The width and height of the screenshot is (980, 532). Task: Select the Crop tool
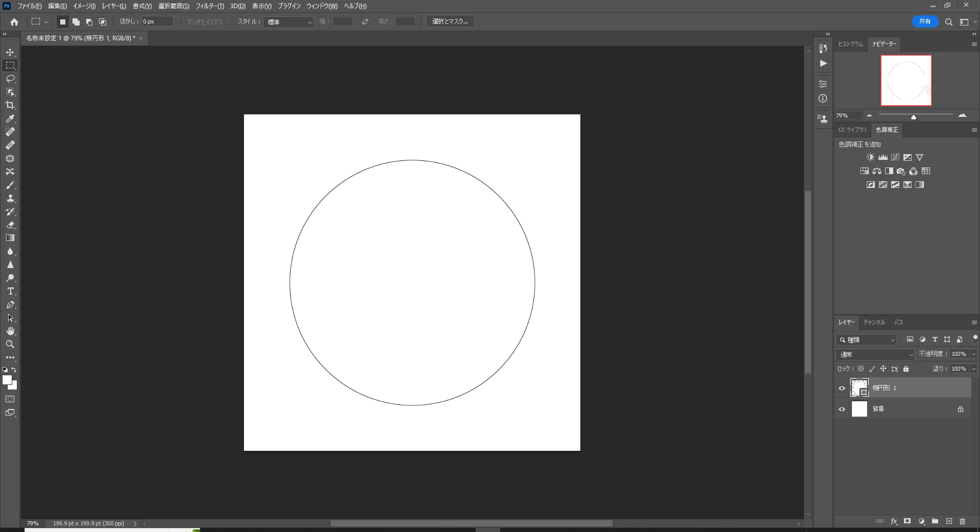coord(10,105)
